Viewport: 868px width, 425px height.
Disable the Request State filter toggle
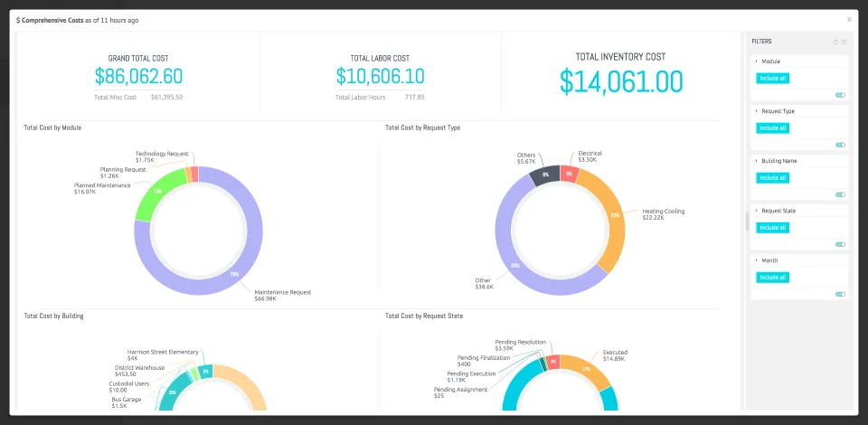click(840, 244)
